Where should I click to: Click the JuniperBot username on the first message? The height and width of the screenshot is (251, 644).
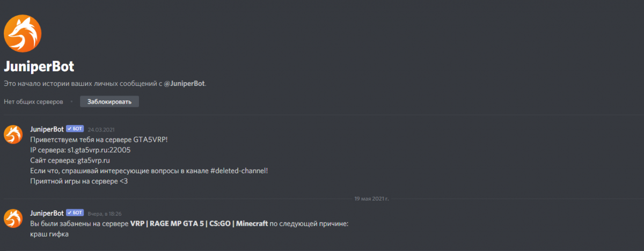point(47,129)
